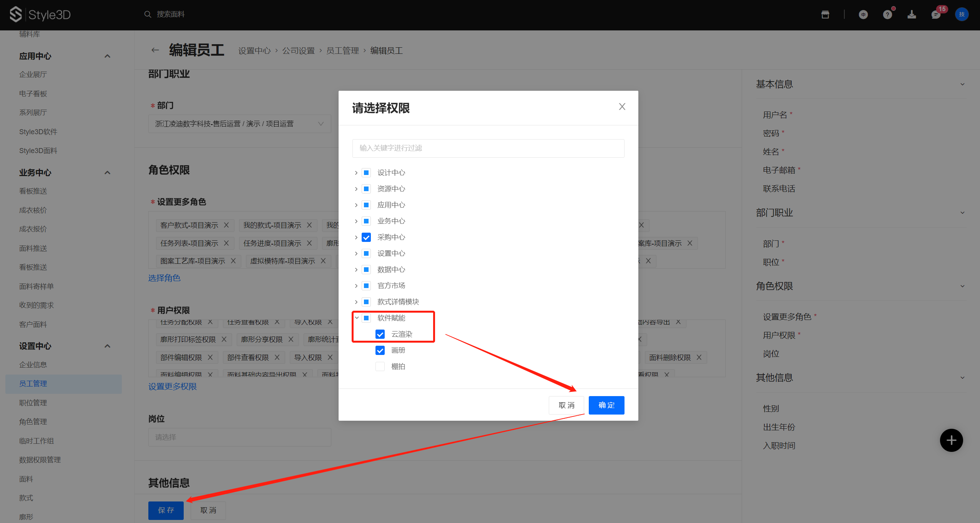Click the Style3D logo
Image resolution: width=980 pixels, height=523 pixels.
coord(40,15)
